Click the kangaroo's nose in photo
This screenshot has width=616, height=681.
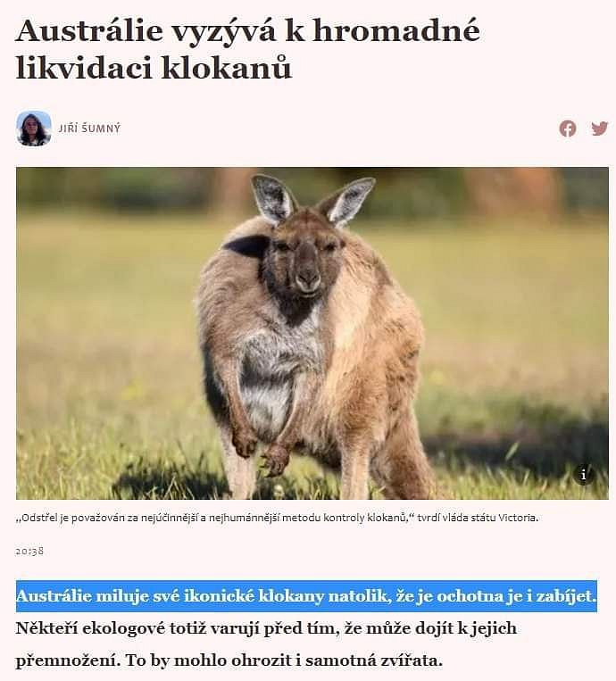[x=308, y=276]
